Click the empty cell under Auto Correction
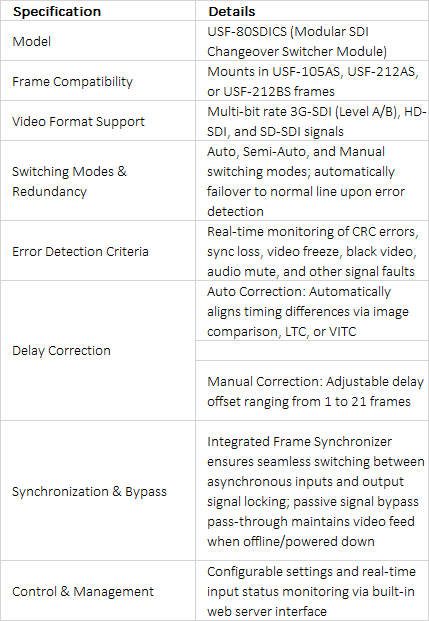This screenshot has height=621, width=429. [x=312, y=351]
